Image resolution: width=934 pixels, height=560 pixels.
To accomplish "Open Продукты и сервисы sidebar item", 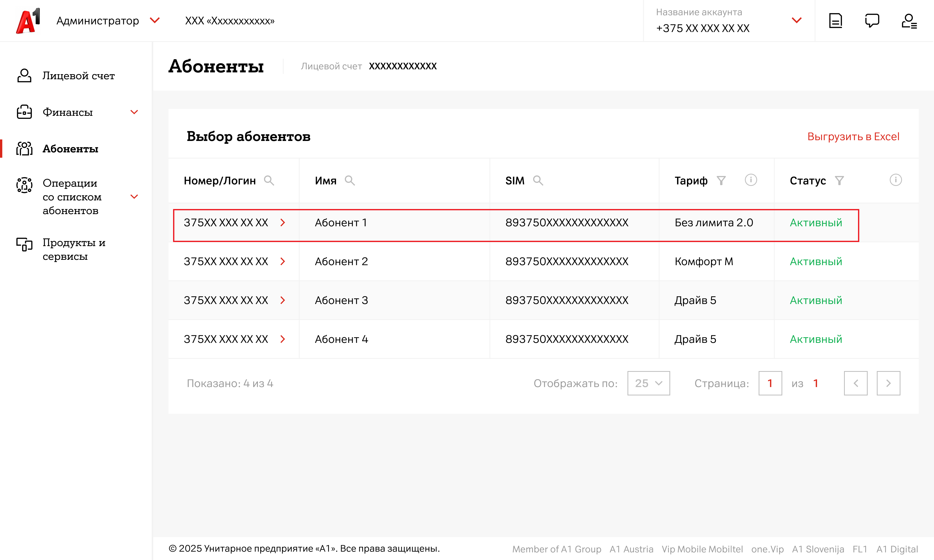I will click(74, 249).
